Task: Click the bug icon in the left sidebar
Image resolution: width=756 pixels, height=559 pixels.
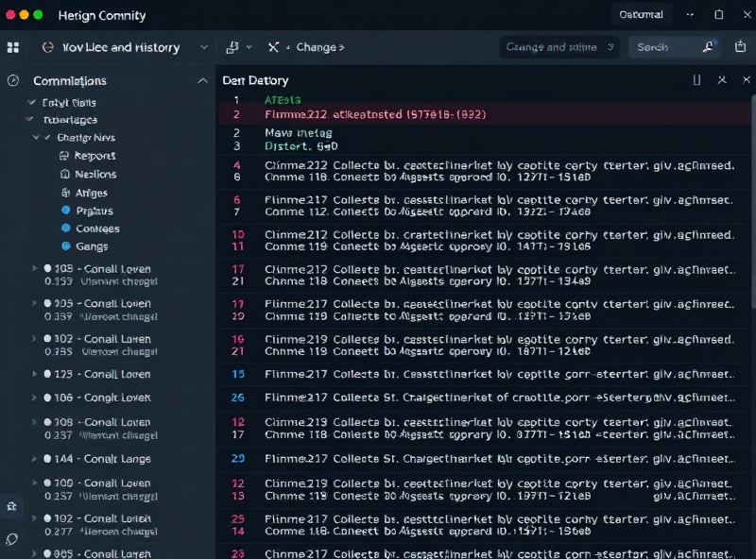Action: [12, 506]
